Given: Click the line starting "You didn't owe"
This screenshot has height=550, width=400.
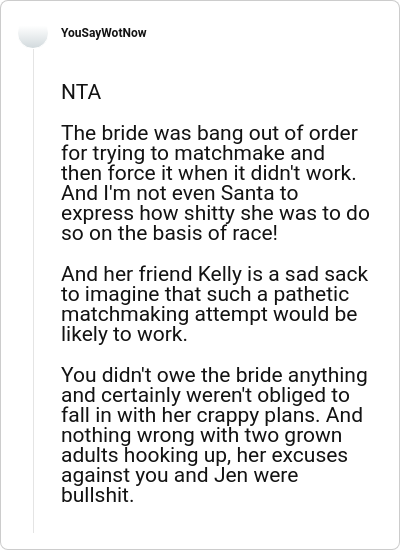Looking at the screenshot, I should click(214, 375).
